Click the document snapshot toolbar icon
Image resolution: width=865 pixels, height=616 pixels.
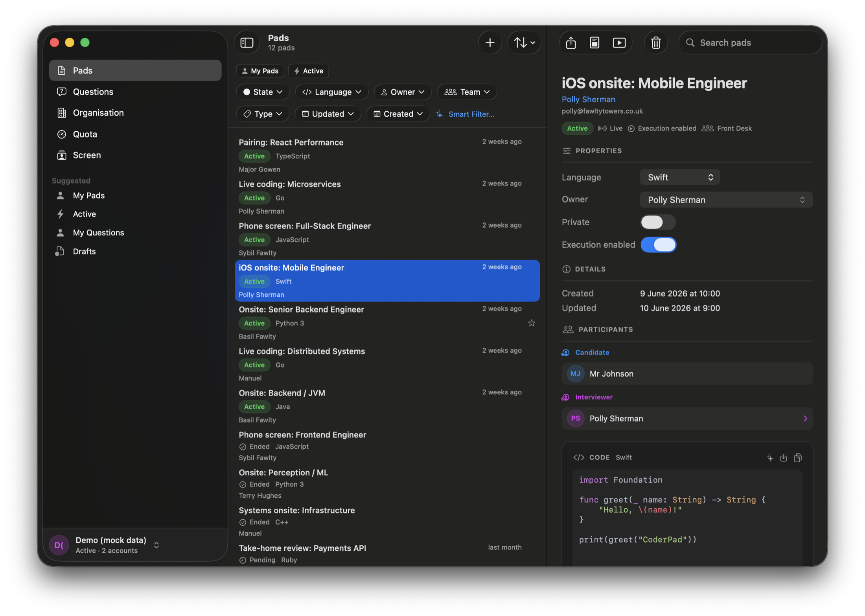pos(594,42)
